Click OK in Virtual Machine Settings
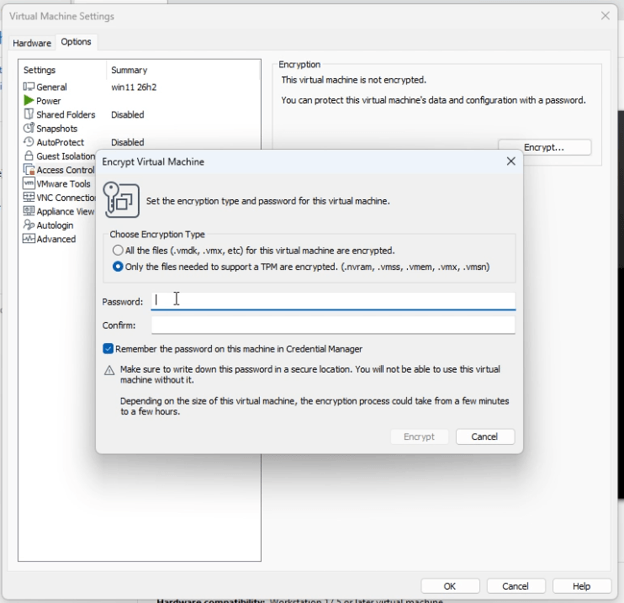This screenshot has height=603, width=624. (x=450, y=586)
